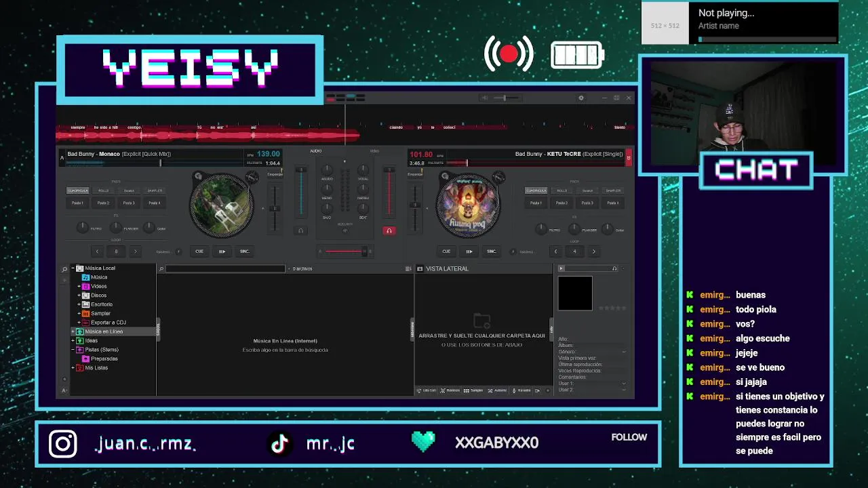
Task: Open the Género dropdown in info panel
Action: (x=623, y=352)
